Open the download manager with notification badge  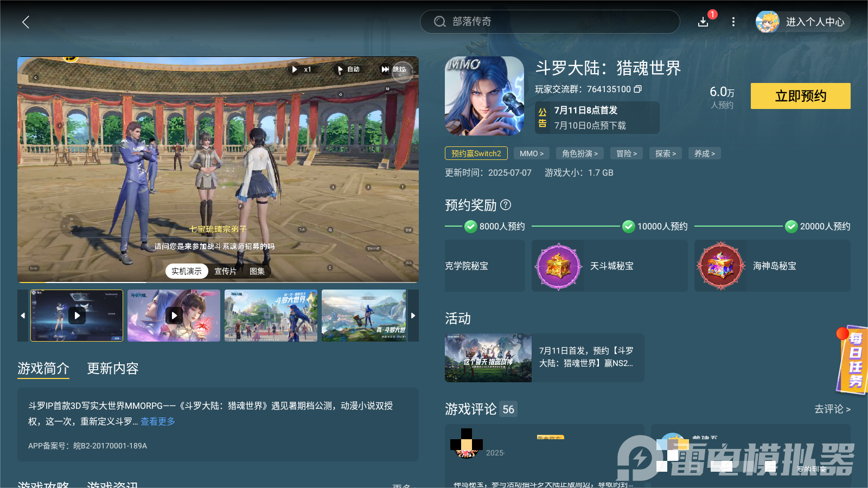point(704,22)
